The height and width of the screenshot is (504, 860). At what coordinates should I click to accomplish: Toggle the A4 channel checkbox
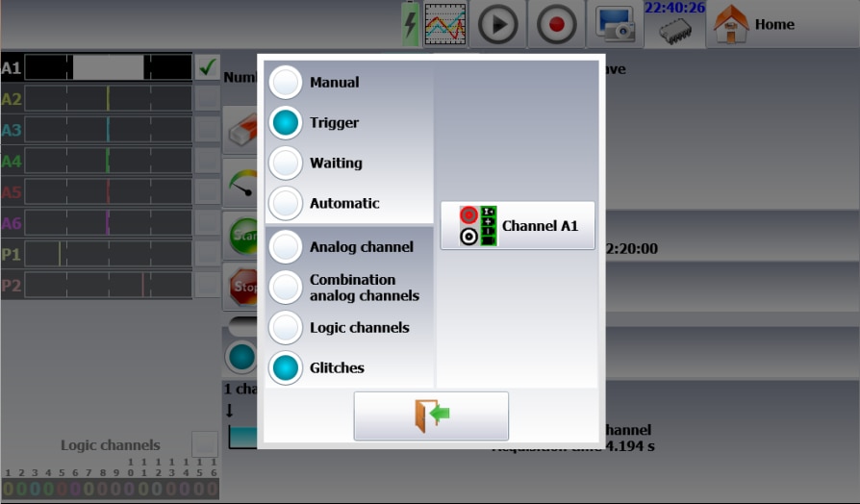point(208,161)
